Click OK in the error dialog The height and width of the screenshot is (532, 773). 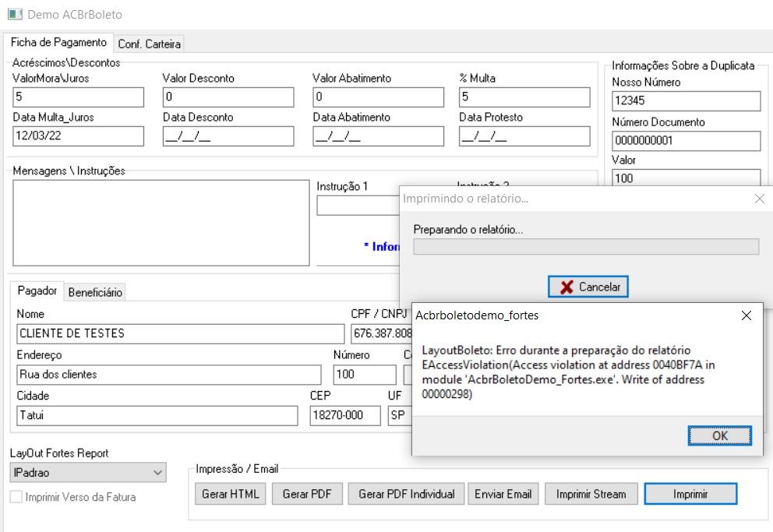coord(720,436)
